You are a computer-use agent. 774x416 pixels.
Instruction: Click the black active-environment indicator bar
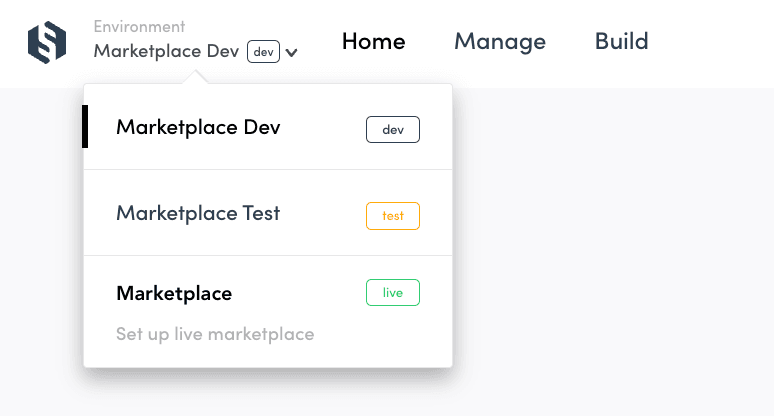coord(86,127)
